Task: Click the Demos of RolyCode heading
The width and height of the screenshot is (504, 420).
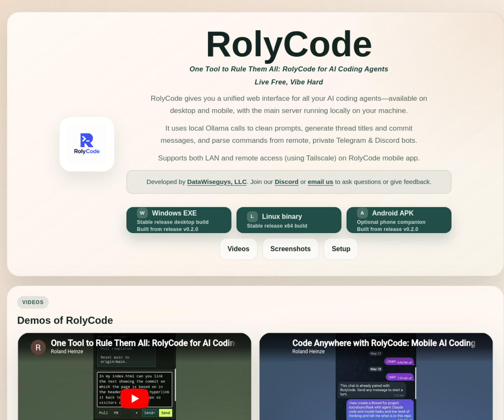Action: [65, 320]
